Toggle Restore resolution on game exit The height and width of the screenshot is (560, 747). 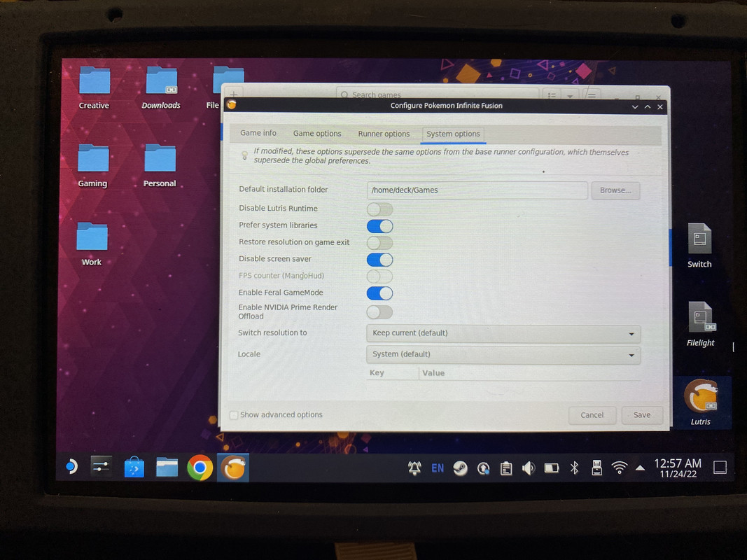pyautogui.click(x=379, y=243)
